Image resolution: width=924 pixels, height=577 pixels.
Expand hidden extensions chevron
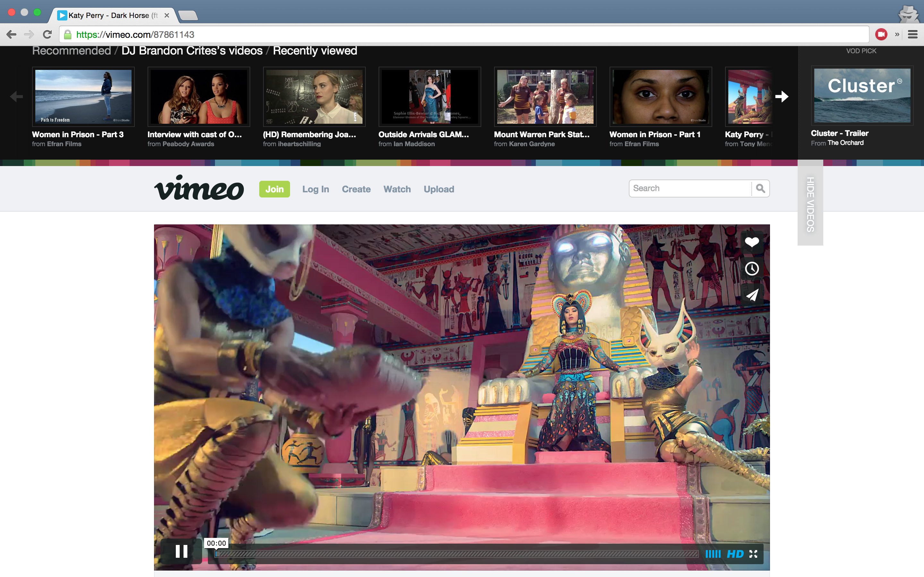897,35
